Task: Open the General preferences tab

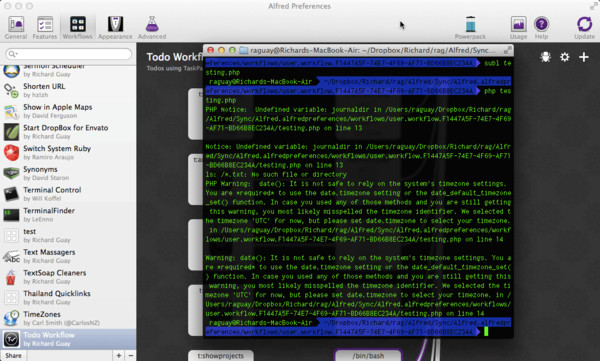Action: pyautogui.click(x=16, y=28)
